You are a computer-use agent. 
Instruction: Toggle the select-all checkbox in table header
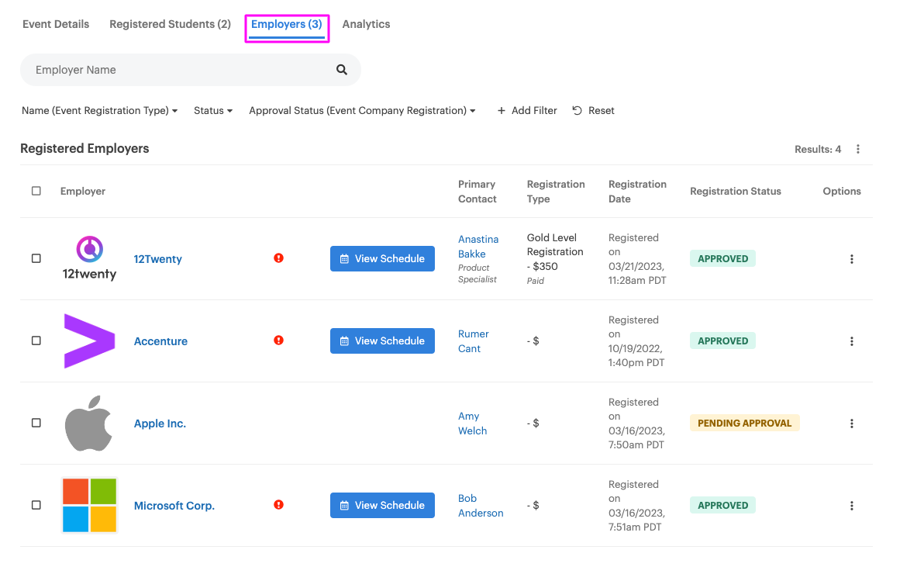(x=36, y=191)
